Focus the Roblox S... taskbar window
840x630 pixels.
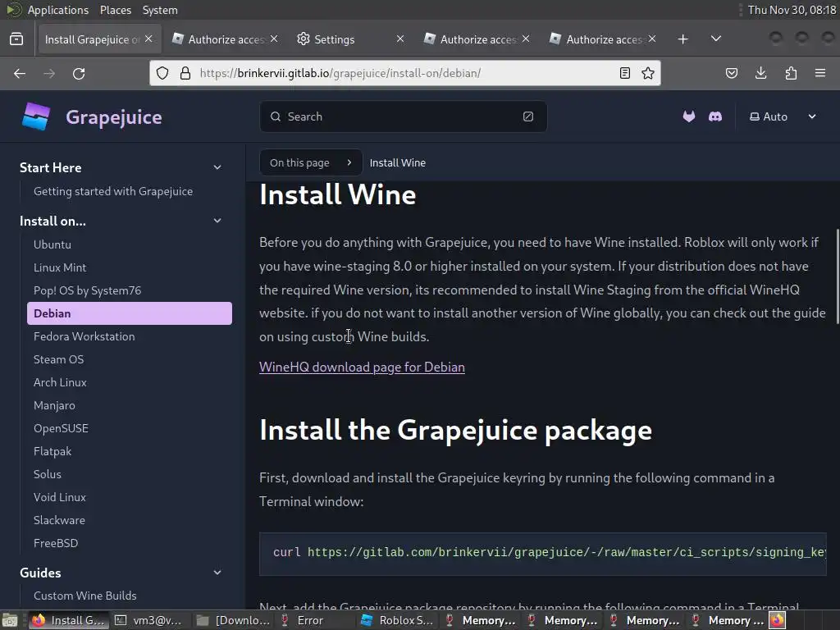(x=397, y=620)
